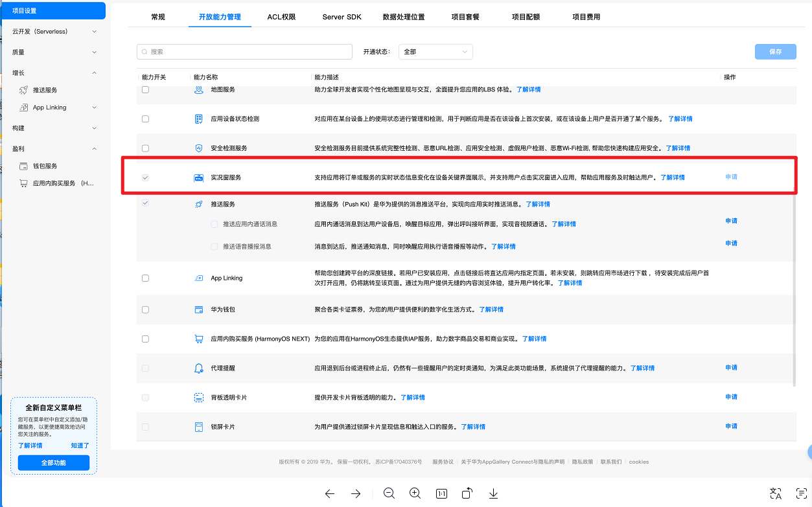Open the Server SDK tab
812x507 pixels.
pos(342,17)
